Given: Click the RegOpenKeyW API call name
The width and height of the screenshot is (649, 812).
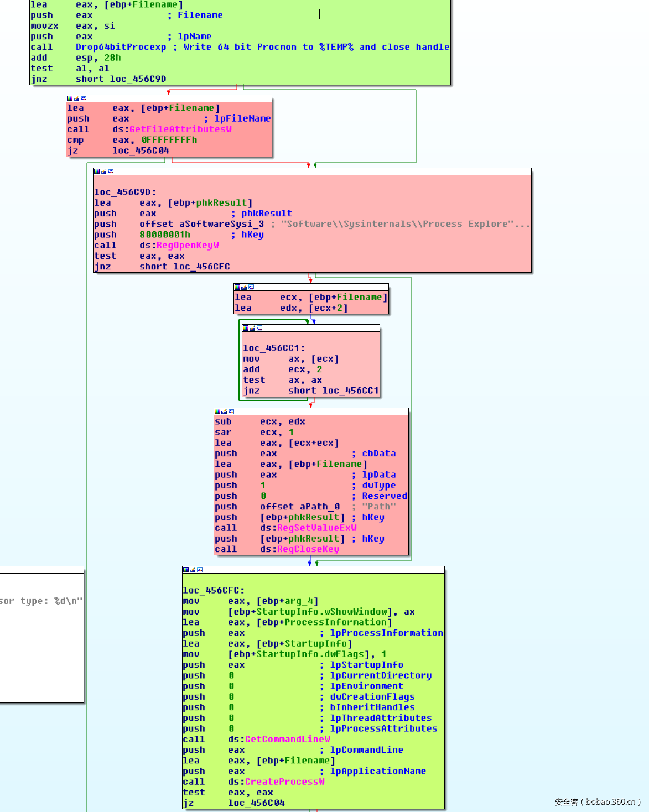Looking at the screenshot, I should (x=187, y=245).
